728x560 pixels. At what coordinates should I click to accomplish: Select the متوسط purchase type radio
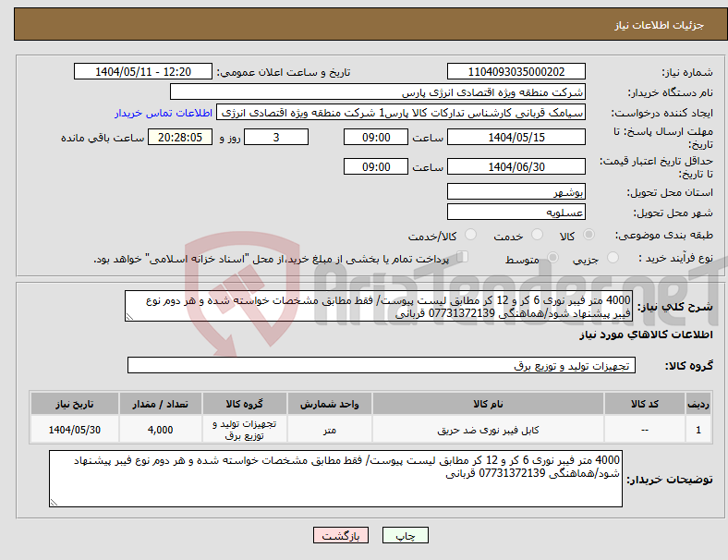552,258
